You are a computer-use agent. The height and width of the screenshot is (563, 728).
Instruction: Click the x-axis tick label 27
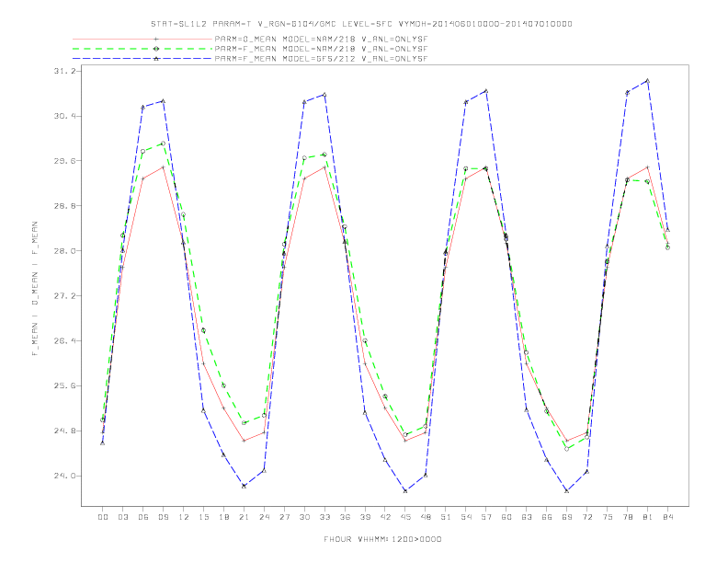click(x=284, y=517)
